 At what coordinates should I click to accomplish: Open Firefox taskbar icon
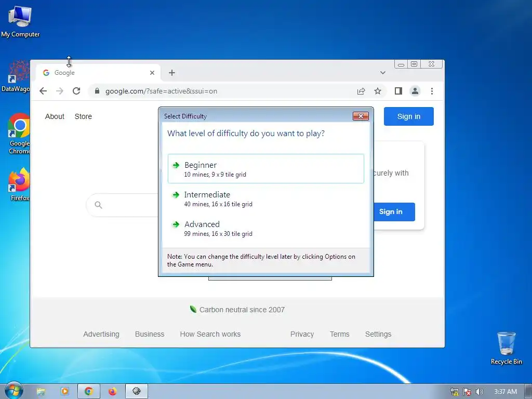(x=113, y=392)
